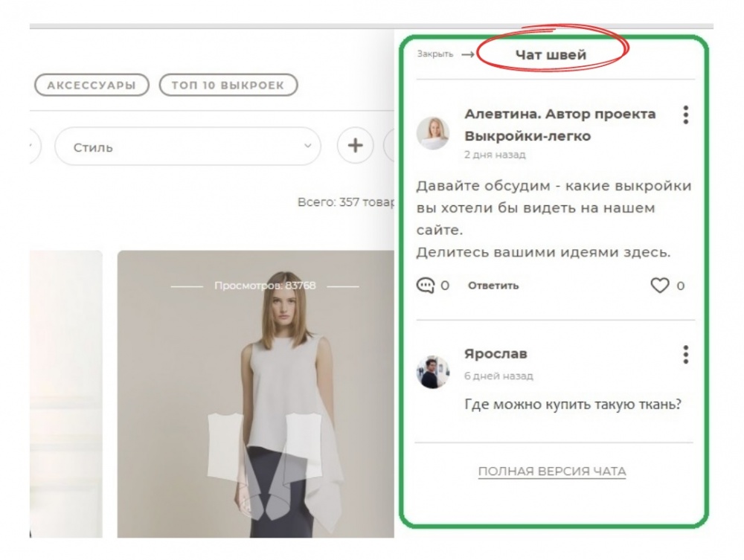Open the comment replies icon on Алевтина's post

pyautogui.click(x=426, y=286)
